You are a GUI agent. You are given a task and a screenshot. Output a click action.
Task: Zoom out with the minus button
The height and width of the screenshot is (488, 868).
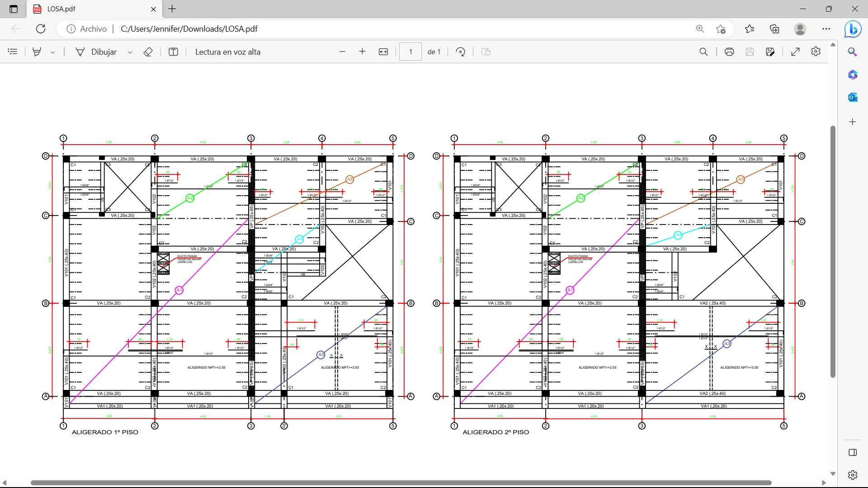click(x=342, y=52)
